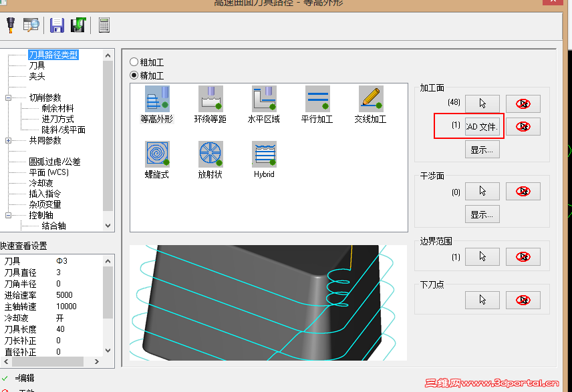Click select arrow for 干涉面
The height and width of the screenshot is (392, 572).
(x=482, y=191)
